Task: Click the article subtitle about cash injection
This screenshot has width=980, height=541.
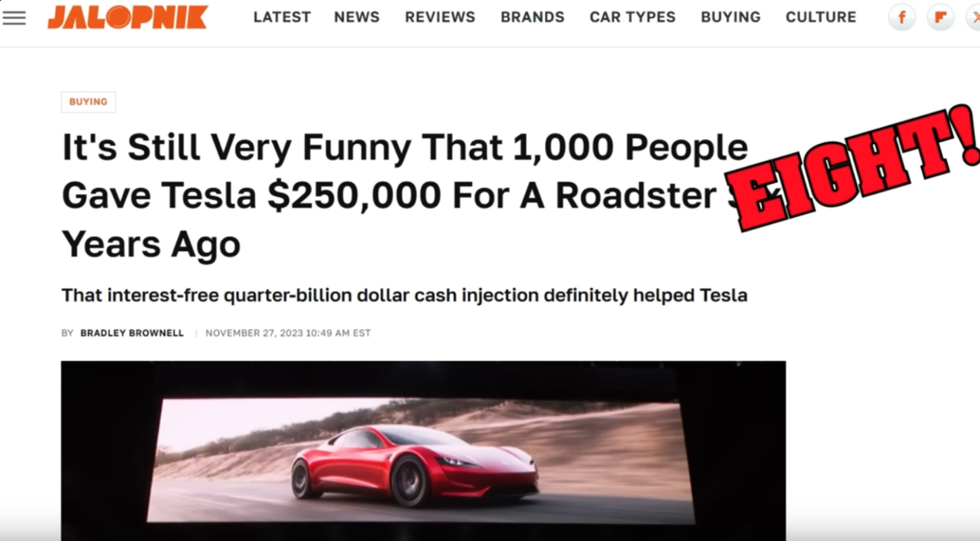Action: coord(404,296)
